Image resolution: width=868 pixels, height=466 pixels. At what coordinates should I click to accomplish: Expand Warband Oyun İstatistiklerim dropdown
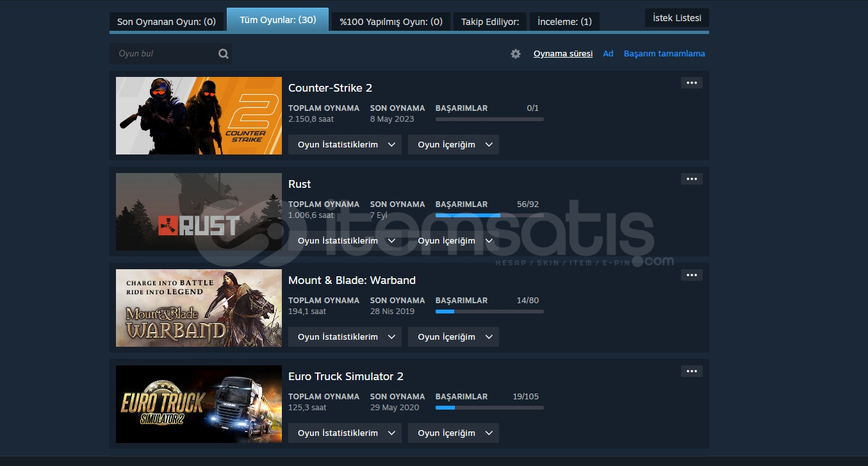[345, 337]
